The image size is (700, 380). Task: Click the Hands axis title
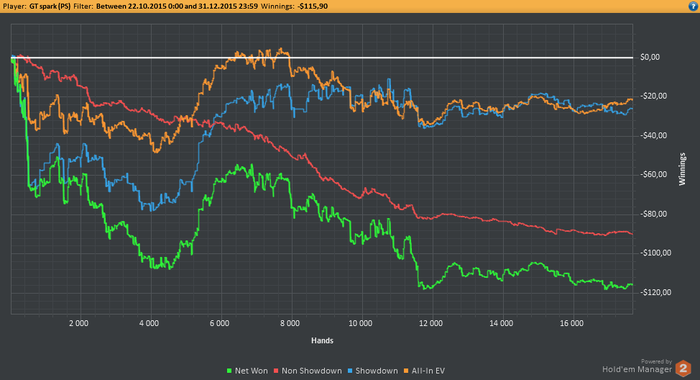[x=322, y=340]
